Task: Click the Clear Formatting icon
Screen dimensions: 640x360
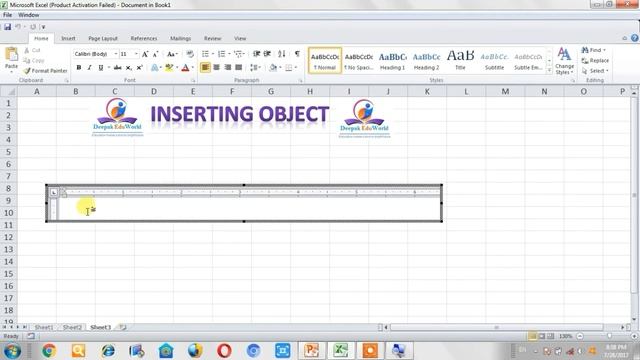Action: pos(190,54)
